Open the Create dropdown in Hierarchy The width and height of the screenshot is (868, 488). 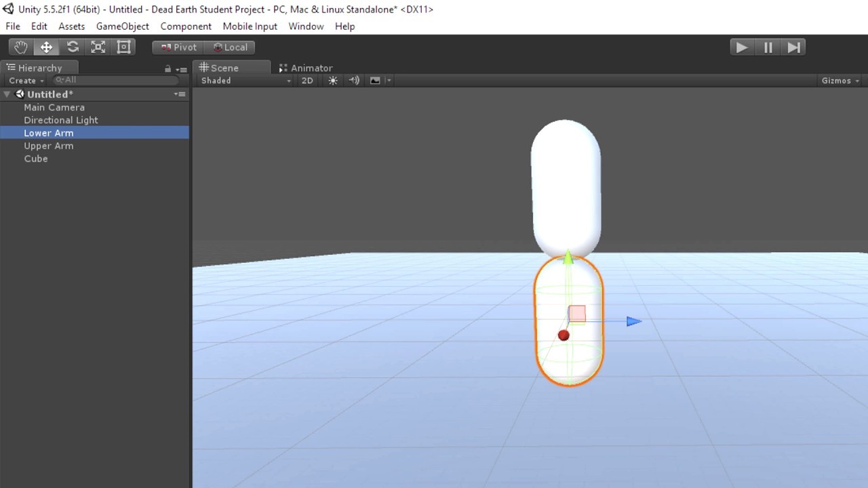coord(26,81)
